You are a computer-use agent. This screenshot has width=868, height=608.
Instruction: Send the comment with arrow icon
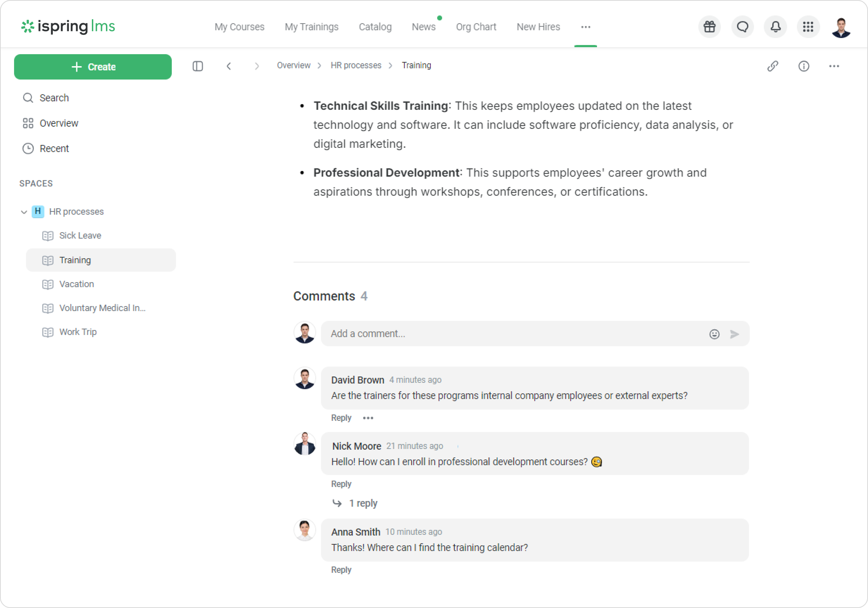point(734,334)
